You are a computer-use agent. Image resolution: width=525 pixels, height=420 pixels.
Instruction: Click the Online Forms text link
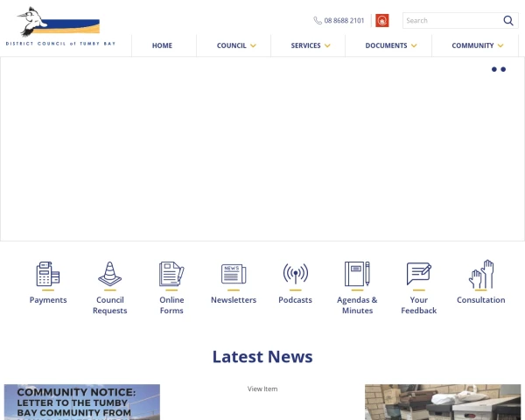pos(171,305)
